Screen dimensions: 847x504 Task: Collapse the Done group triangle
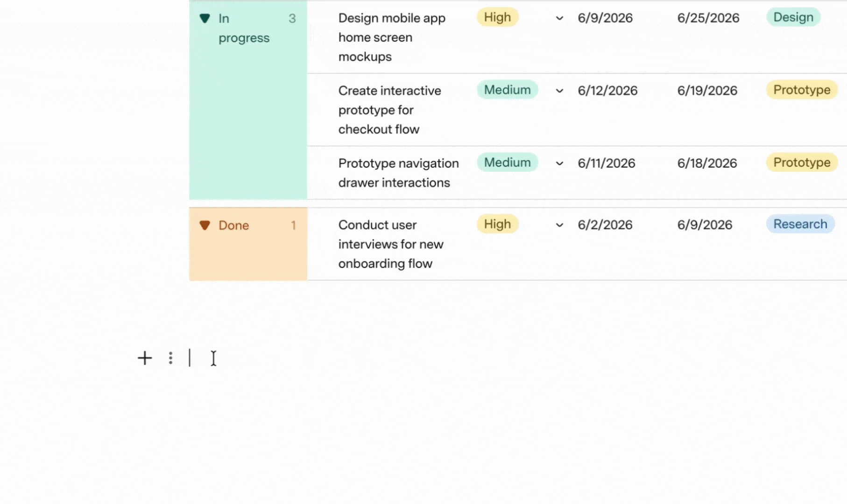[205, 225]
